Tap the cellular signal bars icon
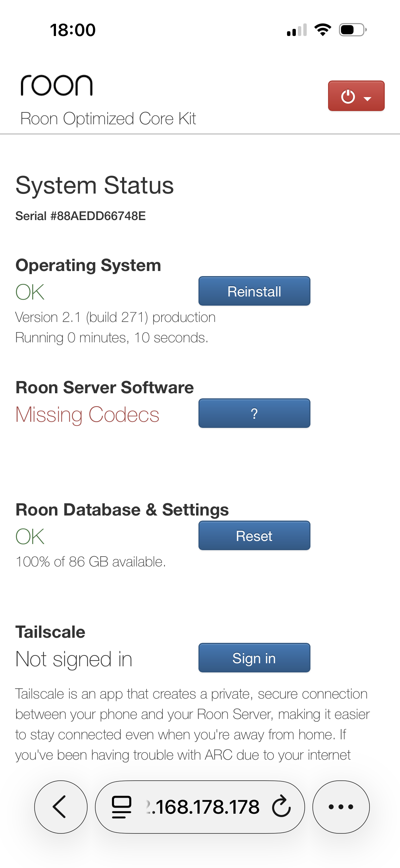This screenshot has height=868, width=400. tap(297, 30)
